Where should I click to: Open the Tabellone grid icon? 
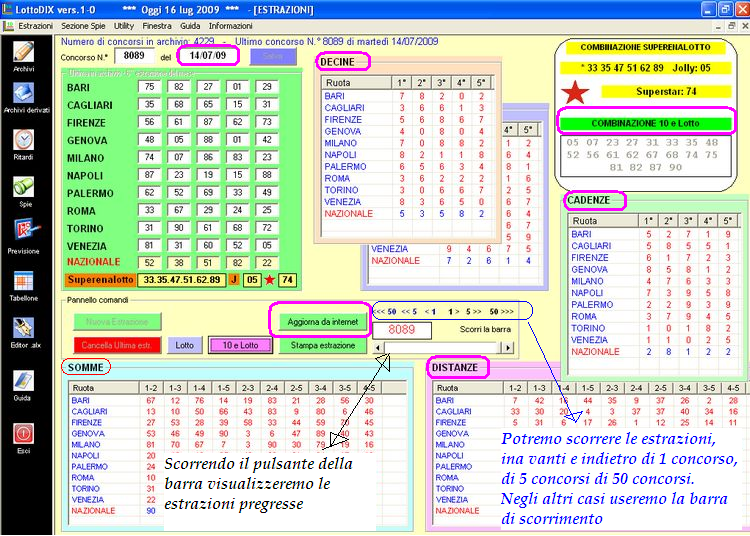click(x=23, y=281)
